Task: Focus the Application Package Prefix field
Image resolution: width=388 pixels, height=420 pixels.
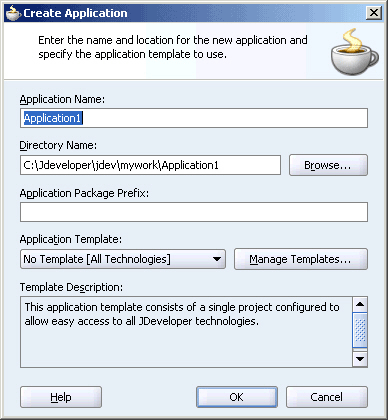Action: (194, 212)
